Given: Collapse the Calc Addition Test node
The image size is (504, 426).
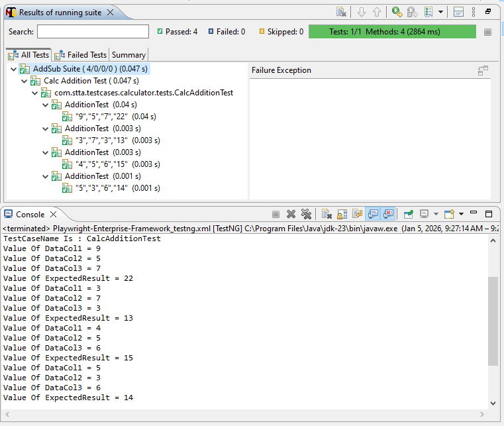Looking at the screenshot, I should tap(24, 81).
